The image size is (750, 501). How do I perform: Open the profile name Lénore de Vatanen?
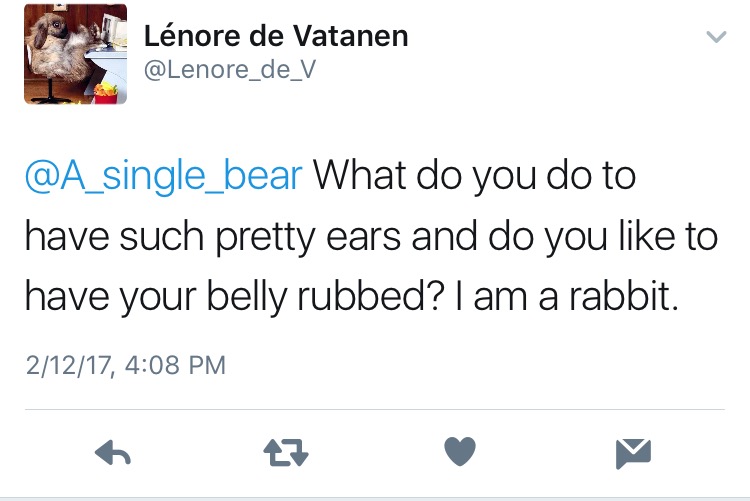pyautogui.click(x=276, y=36)
